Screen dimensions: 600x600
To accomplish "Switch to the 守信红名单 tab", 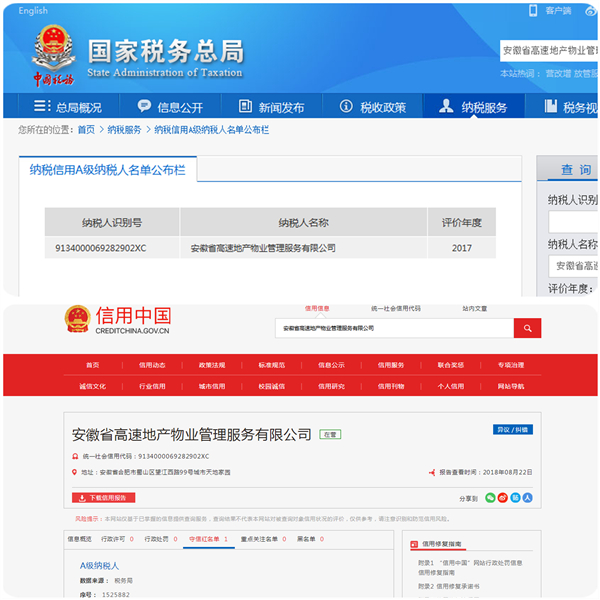I will tap(209, 539).
